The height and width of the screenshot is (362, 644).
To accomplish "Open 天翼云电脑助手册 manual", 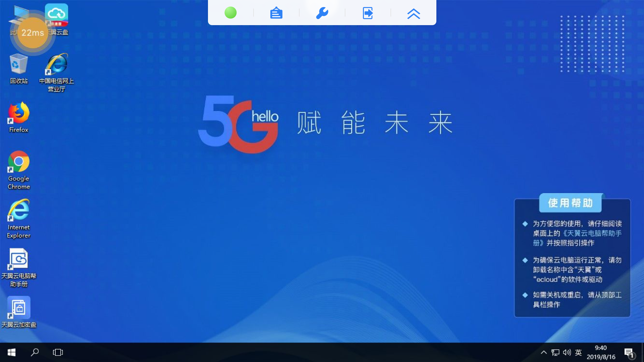I will 18,261.
